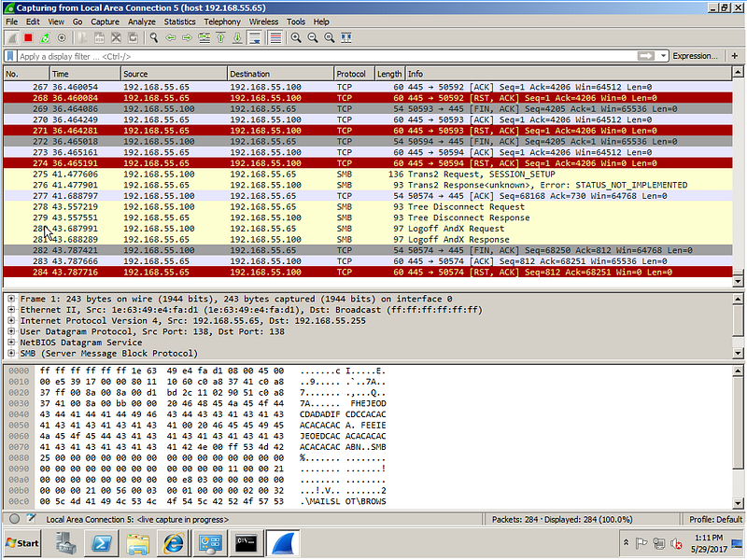Select packet 278 Tree Disconnect Request
The height and width of the screenshot is (560, 747).
coord(368,207)
